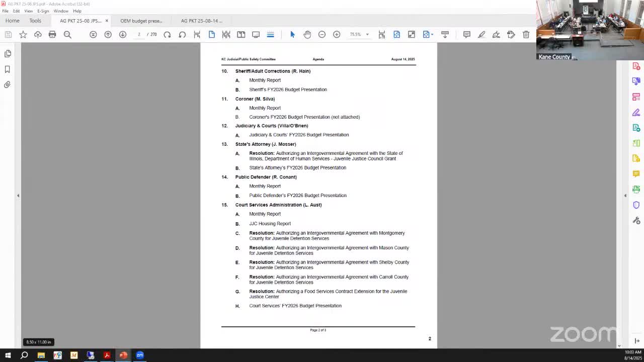The width and height of the screenshot is (644, 362).
Task: Open the Edit menu
Action: 16,11
